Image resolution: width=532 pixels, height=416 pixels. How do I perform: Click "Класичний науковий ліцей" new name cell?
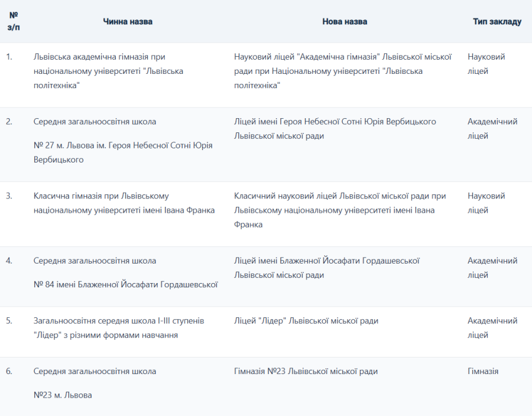(x=340, y=210)
